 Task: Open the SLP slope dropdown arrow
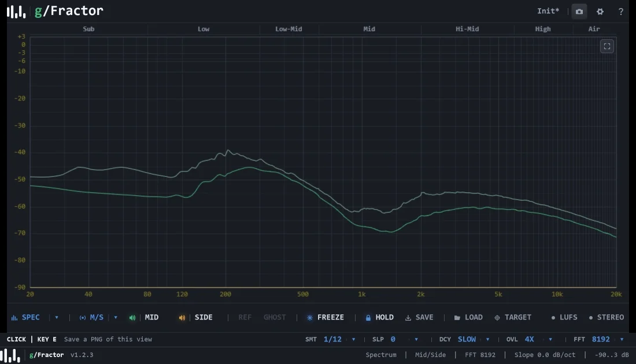coord(416,339)
